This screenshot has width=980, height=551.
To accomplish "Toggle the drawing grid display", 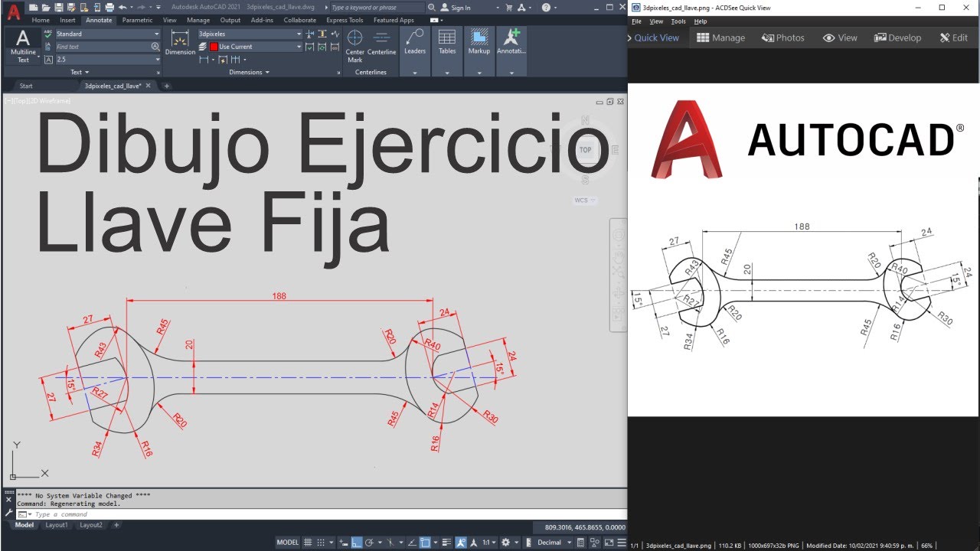I will click(x=308, y=543).
